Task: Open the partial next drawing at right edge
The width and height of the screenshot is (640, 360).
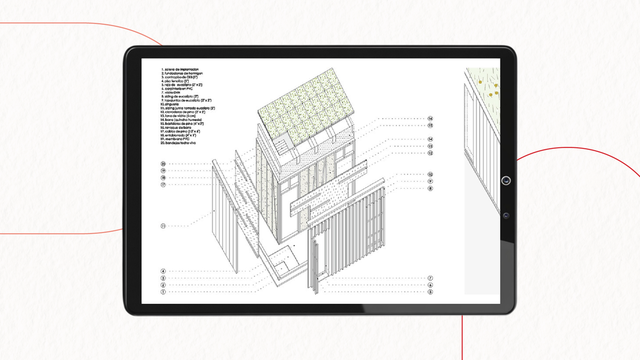Action: [482, 180]
